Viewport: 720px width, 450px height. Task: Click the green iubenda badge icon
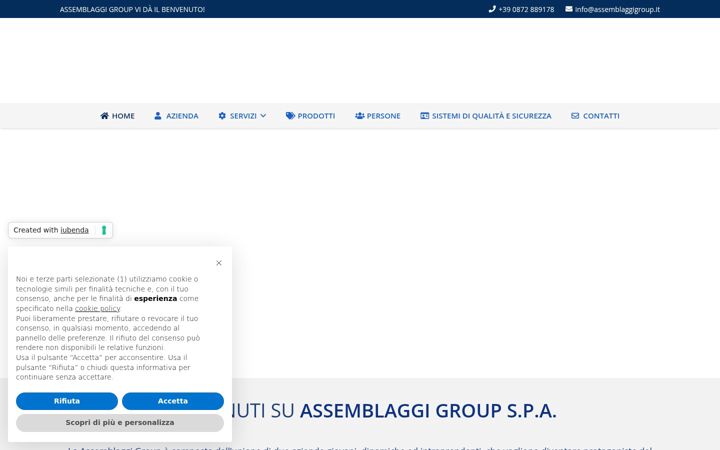coord(104,230)
